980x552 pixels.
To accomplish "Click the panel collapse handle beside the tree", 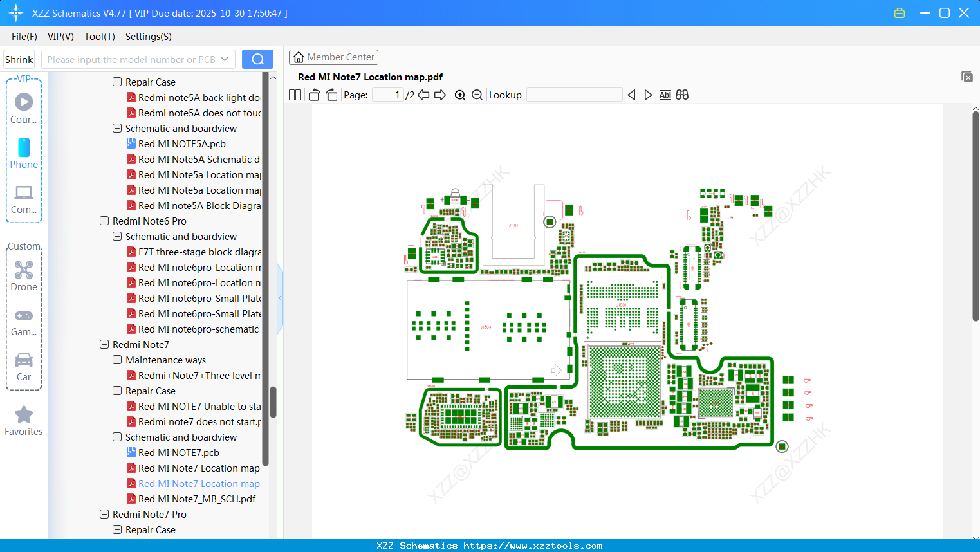I will pyautogui.click(x=280, y=298).
